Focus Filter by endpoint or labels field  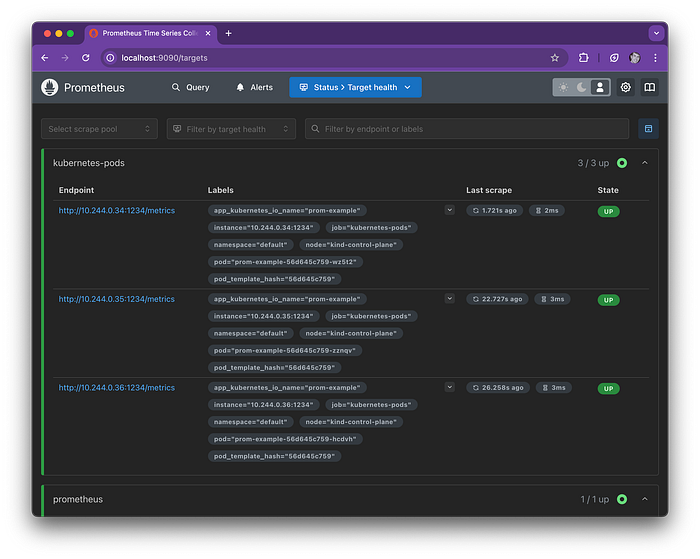pos(467,129)
